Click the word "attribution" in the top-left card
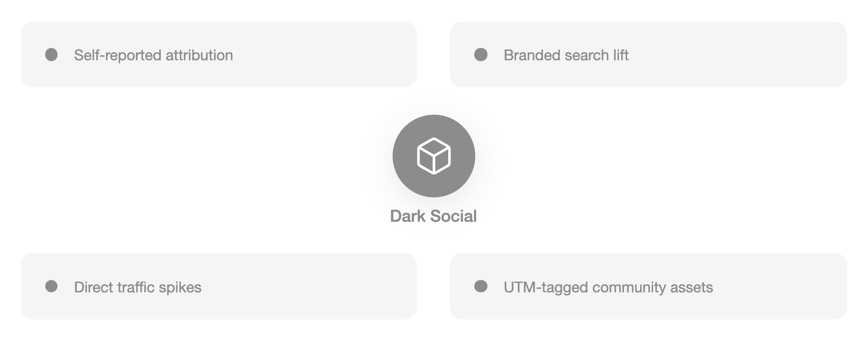 point(199,55)
